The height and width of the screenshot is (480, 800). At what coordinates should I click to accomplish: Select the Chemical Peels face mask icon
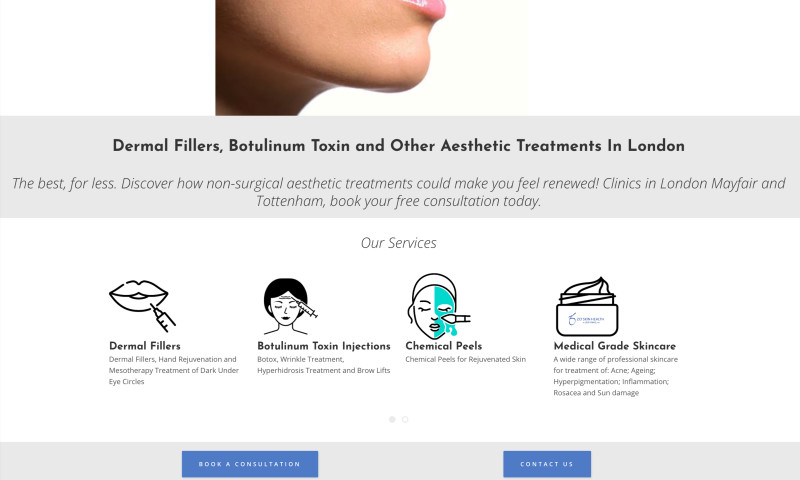coord(438,306)
